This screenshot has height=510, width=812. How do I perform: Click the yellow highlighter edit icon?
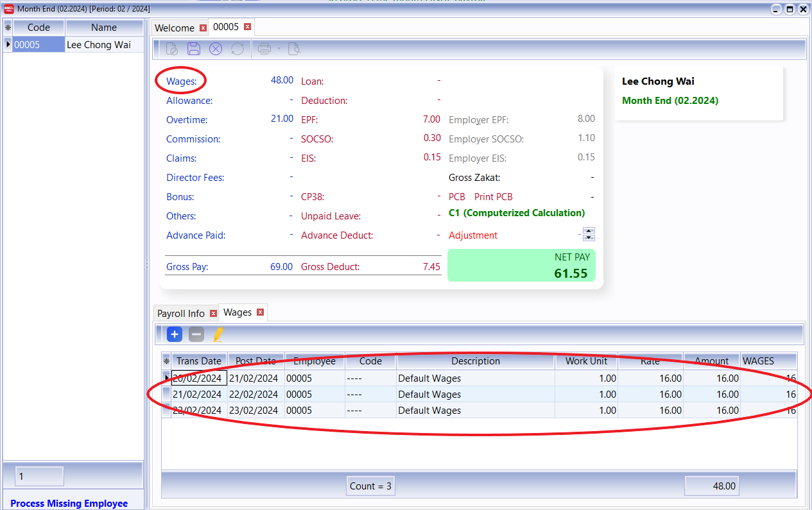pos(218,334)
